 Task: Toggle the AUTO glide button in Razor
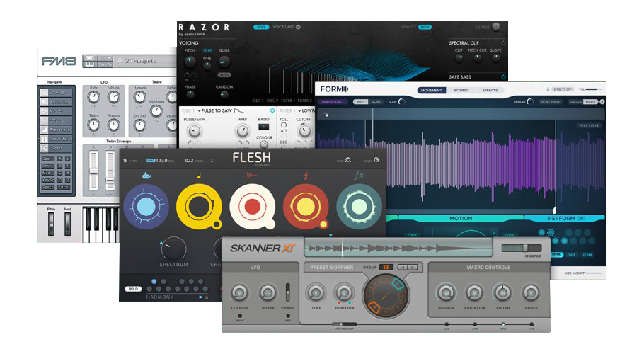(224, 75)
